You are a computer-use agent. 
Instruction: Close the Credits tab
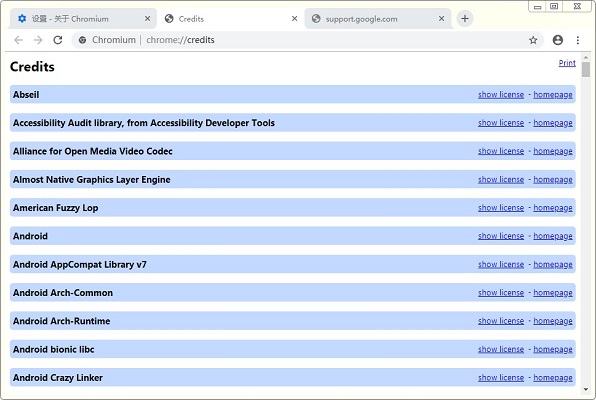point(294,19)
